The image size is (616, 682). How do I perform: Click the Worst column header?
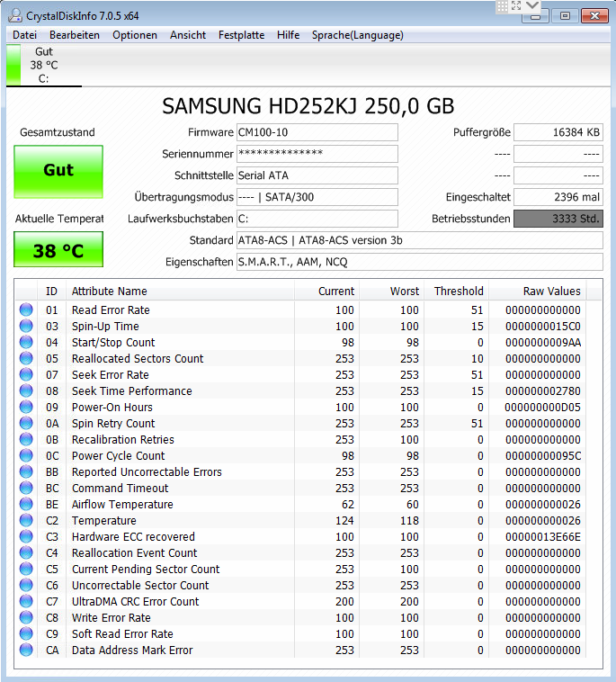click(392, 291)
